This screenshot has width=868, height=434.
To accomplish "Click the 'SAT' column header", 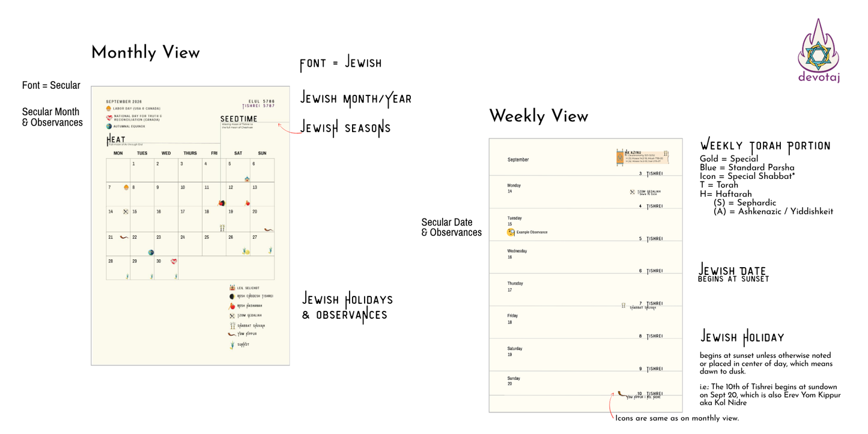I will coord(238,153).
